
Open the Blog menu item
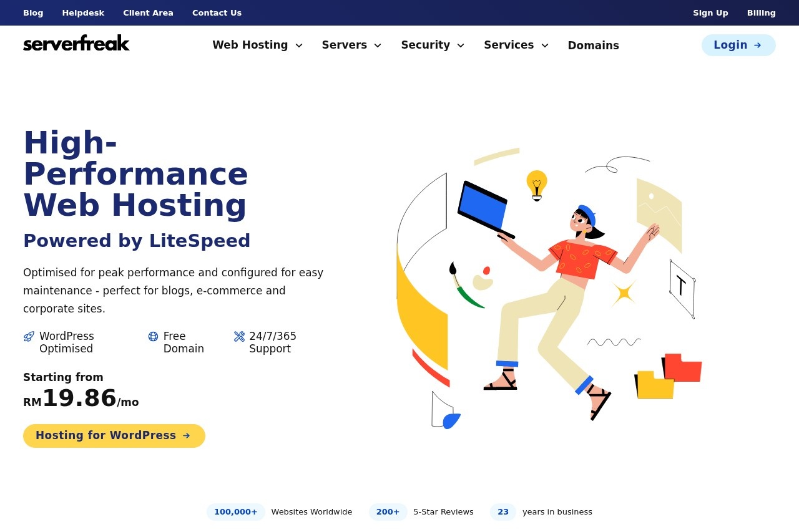pyautogui.click(x=33, y=12)
